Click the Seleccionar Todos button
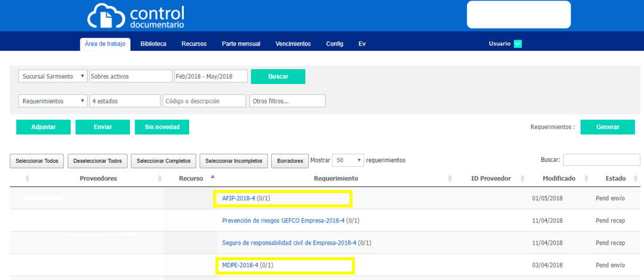The height and width of the screenshot is (280, 644). pos(37,161)
